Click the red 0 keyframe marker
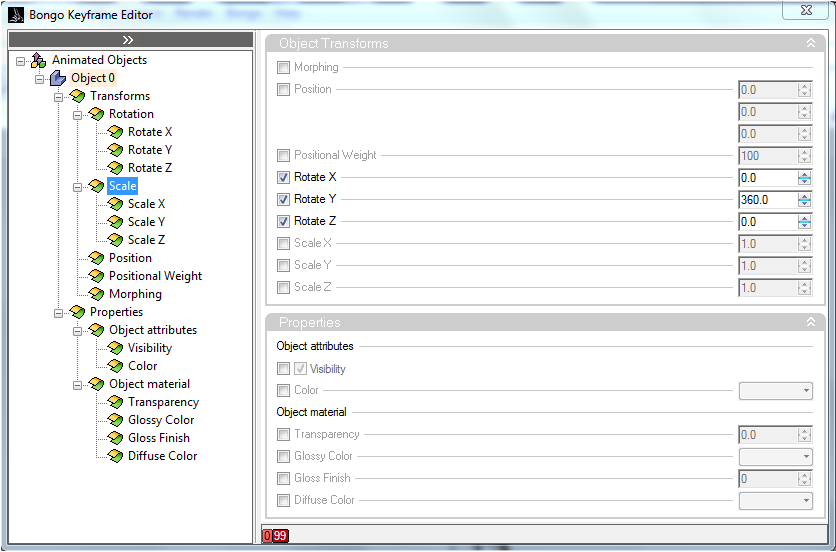 pyautogui.click(x=267, y=535)
